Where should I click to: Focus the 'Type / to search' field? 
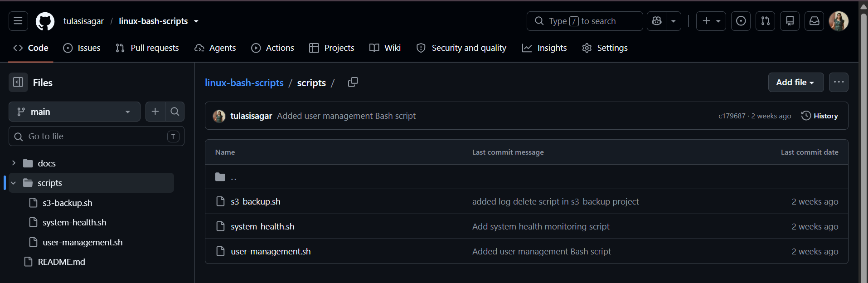(x=585, y=21)
